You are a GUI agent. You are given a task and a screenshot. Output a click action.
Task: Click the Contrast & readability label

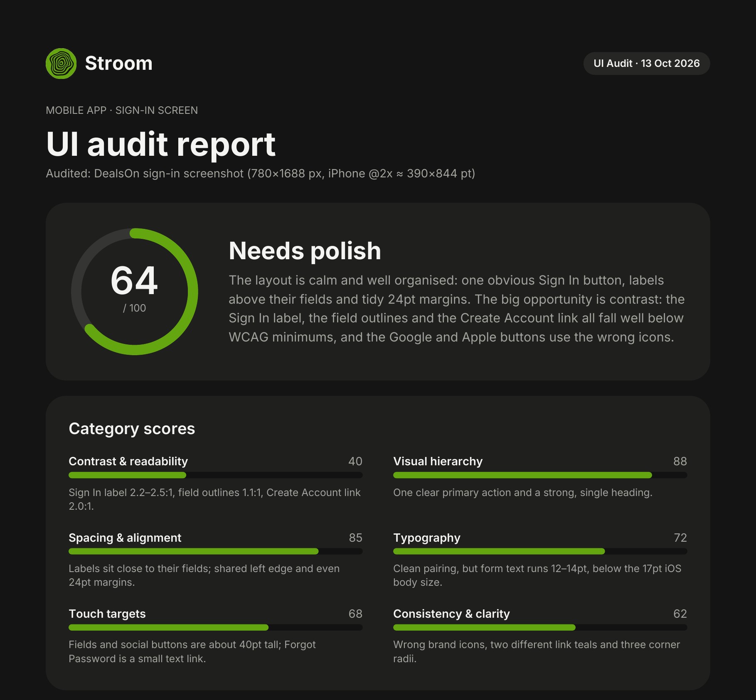[128, 462]
